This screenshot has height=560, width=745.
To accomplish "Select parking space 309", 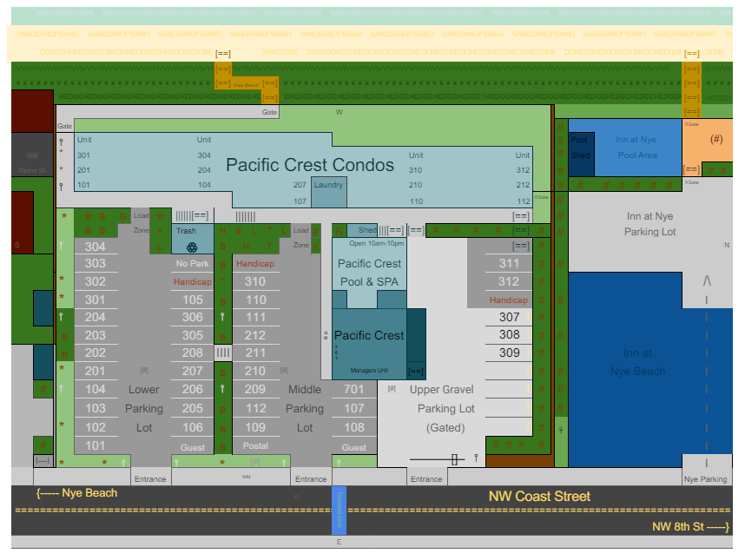I will click(509, 352).
